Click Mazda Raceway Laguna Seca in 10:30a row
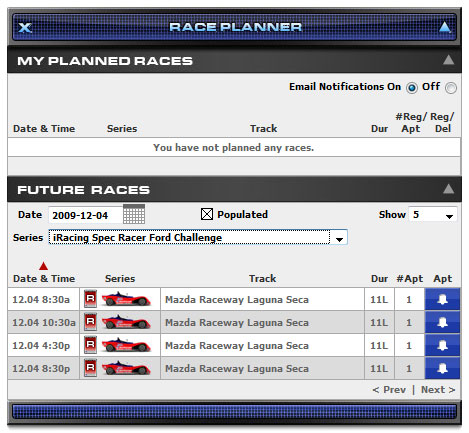Image resolution: width=469 pixels, height=433 pixels. (x=237, y=323)
